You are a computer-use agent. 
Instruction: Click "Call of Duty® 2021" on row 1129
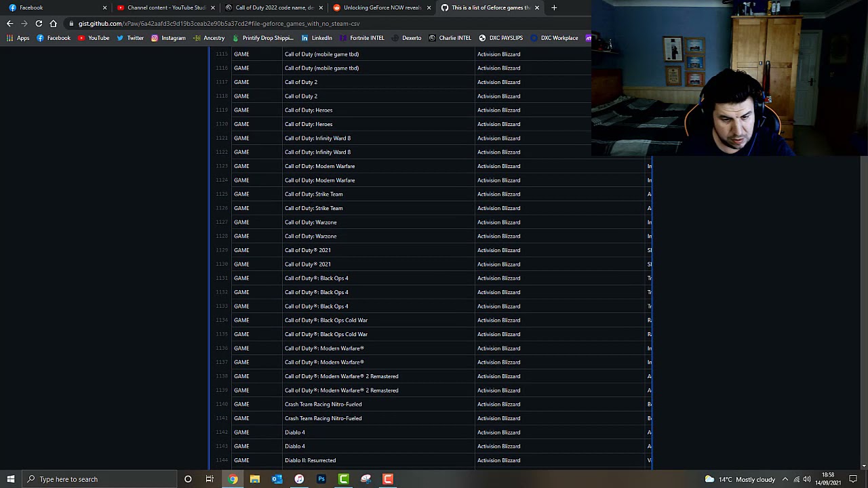coord(308,250)
